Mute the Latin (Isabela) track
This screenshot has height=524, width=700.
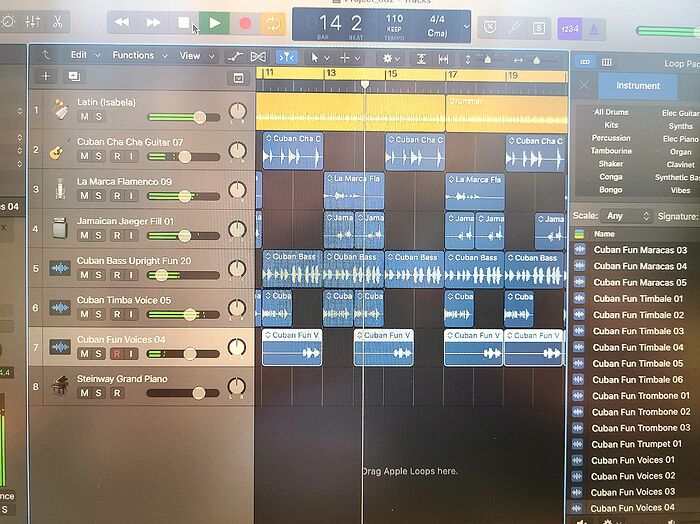click(x=84, y=116)
